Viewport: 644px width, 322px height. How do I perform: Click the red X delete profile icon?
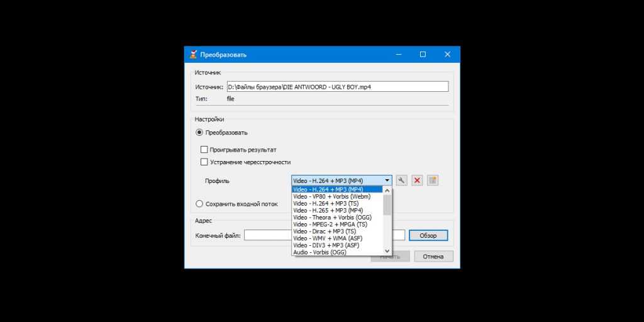point(416,180)
